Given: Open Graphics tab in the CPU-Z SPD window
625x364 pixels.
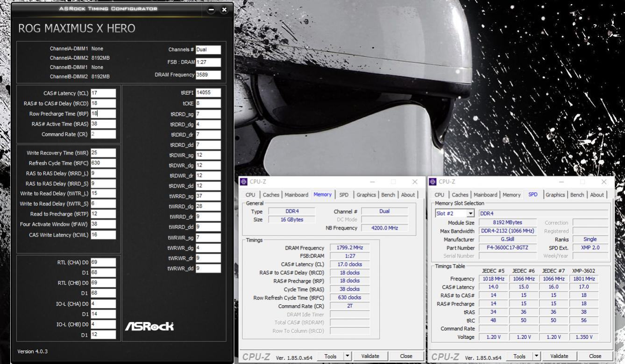Looking at the screenshot, I should [555, 195].
